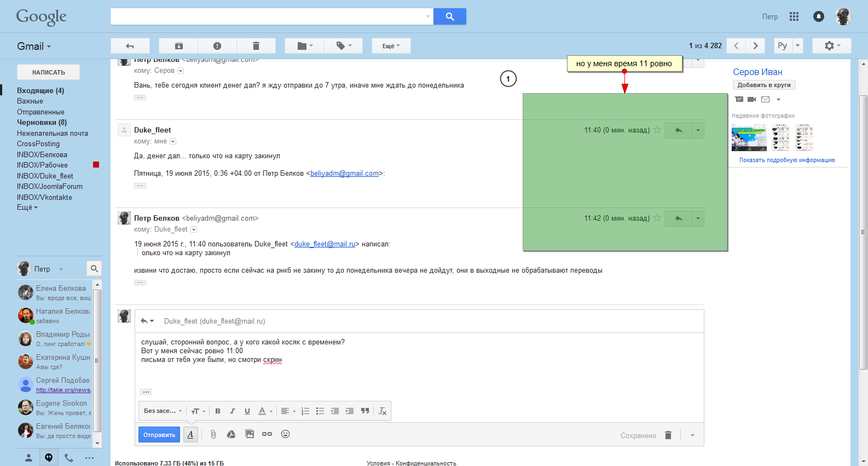Click the blue search button
The width and height of the screenshot is (868, 466).
point(449,16)
